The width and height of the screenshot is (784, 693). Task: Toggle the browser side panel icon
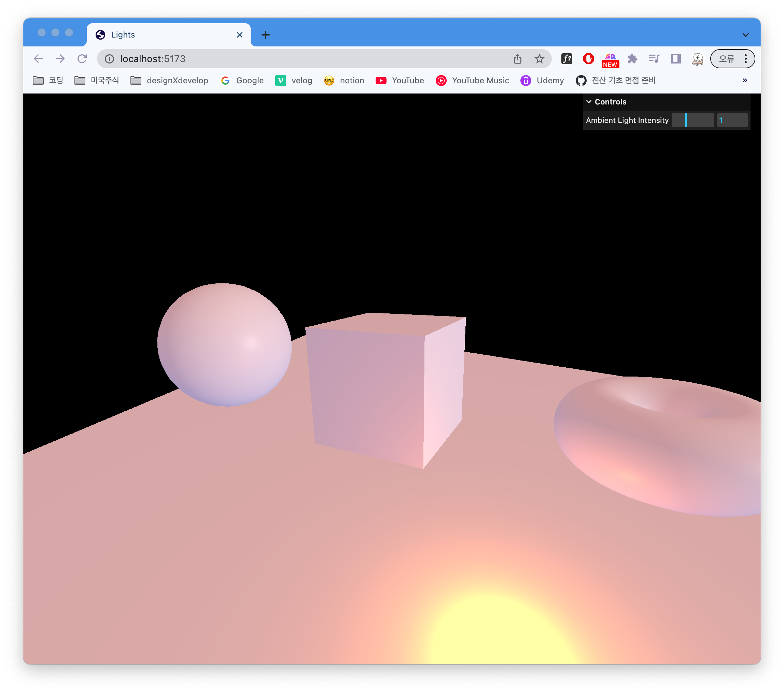pos(676,59)
